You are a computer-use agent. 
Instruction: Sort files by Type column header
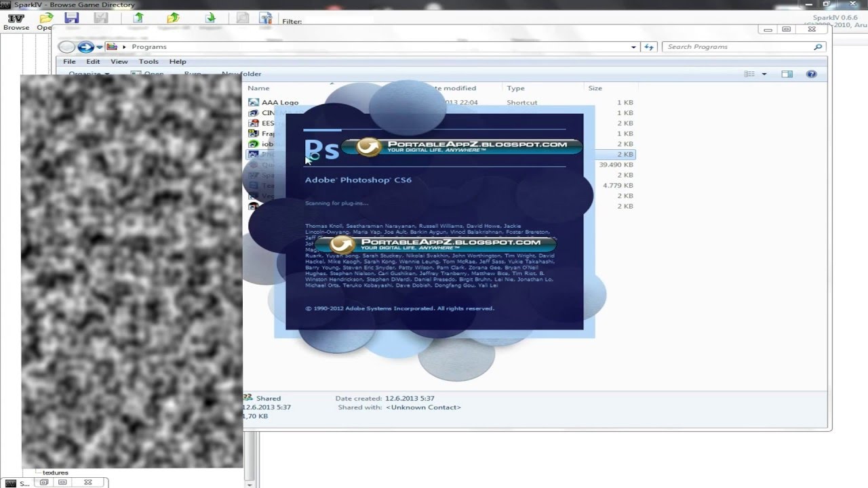(x=515, y=88)
